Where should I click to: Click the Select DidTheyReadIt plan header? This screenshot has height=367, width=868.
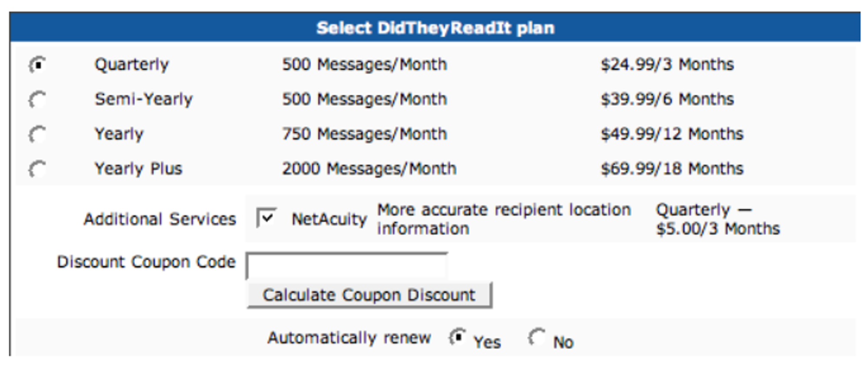435,28
